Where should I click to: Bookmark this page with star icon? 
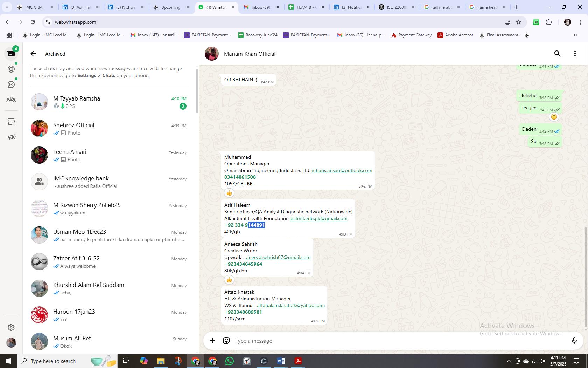click(x=519, y=22)
